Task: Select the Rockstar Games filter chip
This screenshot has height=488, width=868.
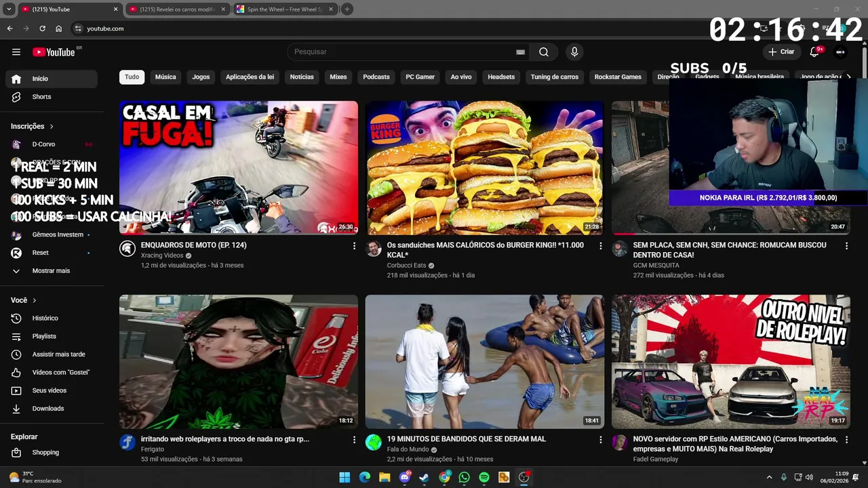Action: (x=618, y=77)
